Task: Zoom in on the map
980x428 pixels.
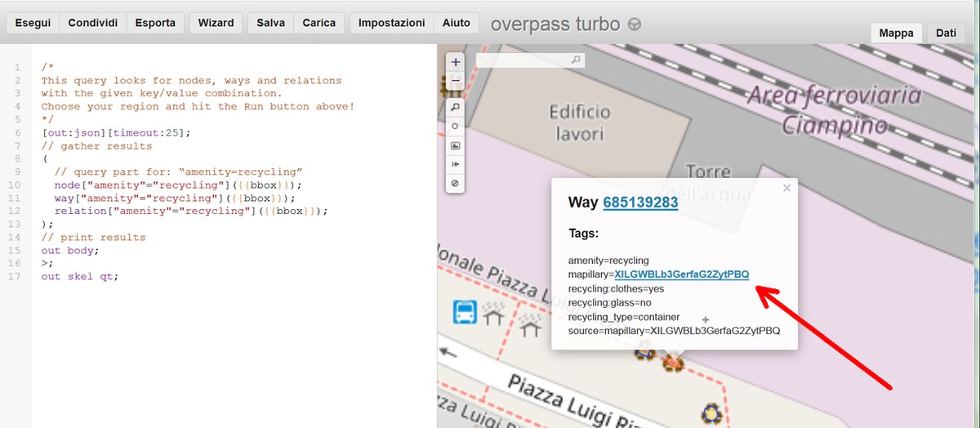Action: coord(455,61)
